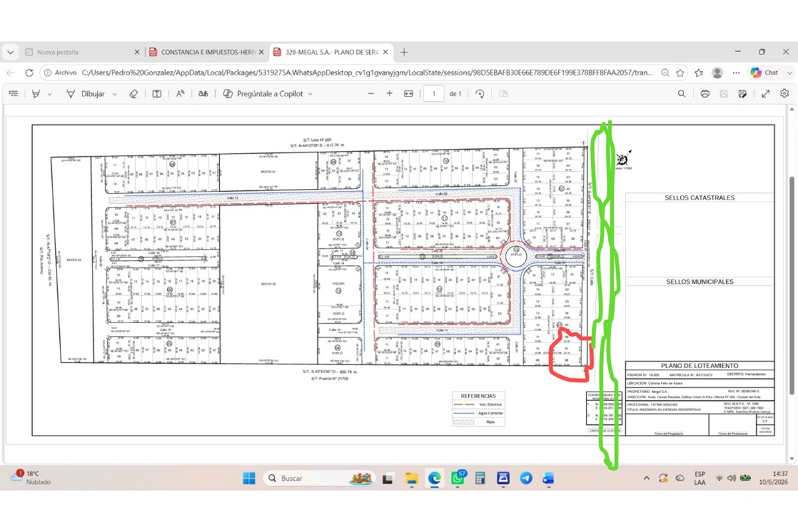Image resolution: width=798 pixels, height=532 pixels.
Task: Enter full screen PDF view
Action: [x=766, y=94]
